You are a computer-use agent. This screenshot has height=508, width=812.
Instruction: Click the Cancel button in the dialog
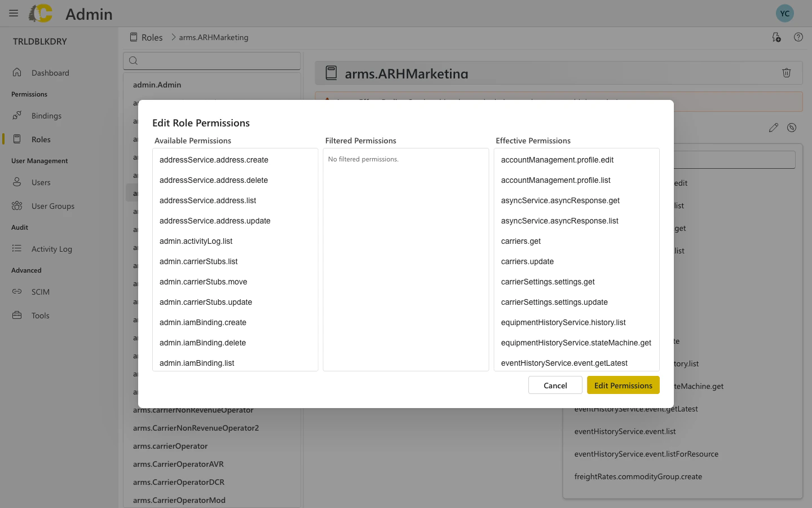pyautogui.click(x=555, y=385)
